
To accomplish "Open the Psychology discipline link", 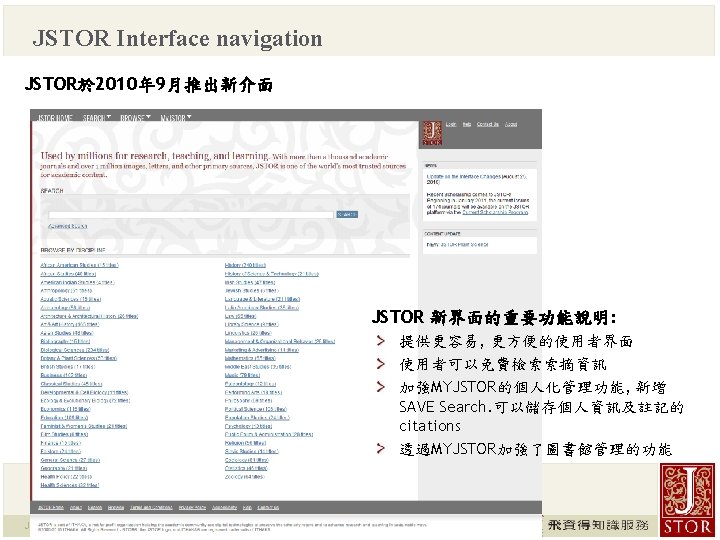I will tap(248, 427).
